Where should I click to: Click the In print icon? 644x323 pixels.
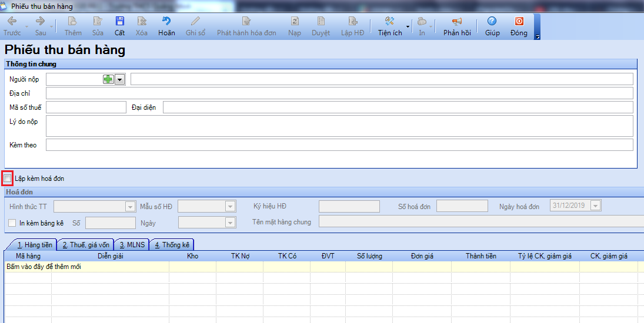coord(422,26)
